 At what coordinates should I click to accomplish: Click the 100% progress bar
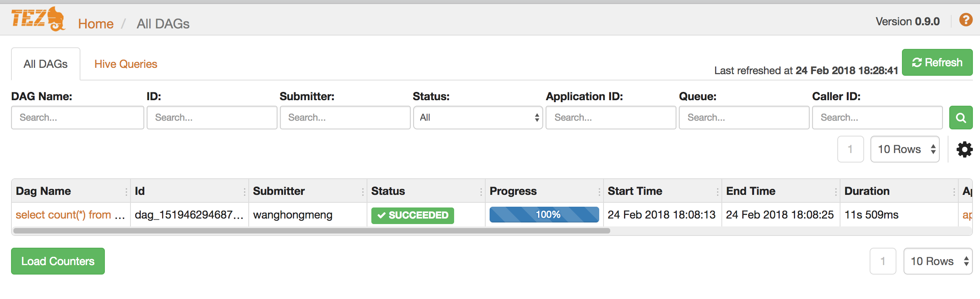[x=544, y=215]
